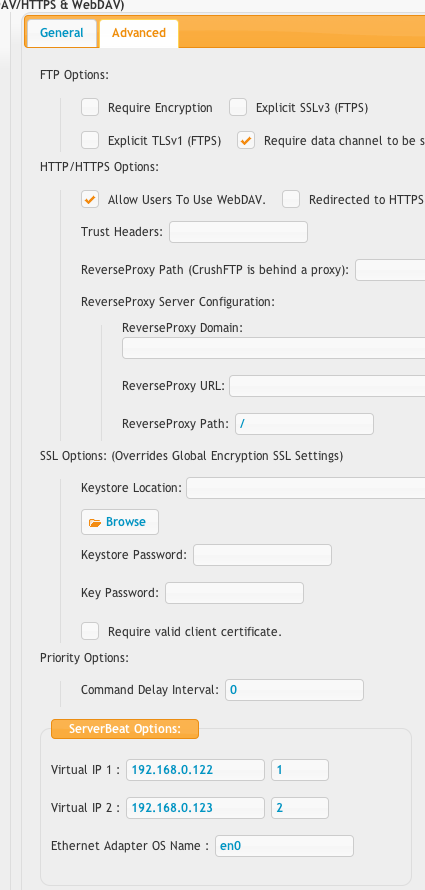Image resolution: width=425 pixels, height=890 pixels.
Task: Click the ReverseProxy Domain text field
Action: [273, 348]
